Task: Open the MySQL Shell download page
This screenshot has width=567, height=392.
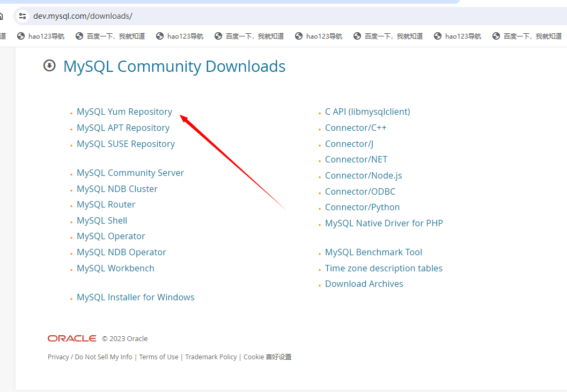Action: (x=102, y=220)
